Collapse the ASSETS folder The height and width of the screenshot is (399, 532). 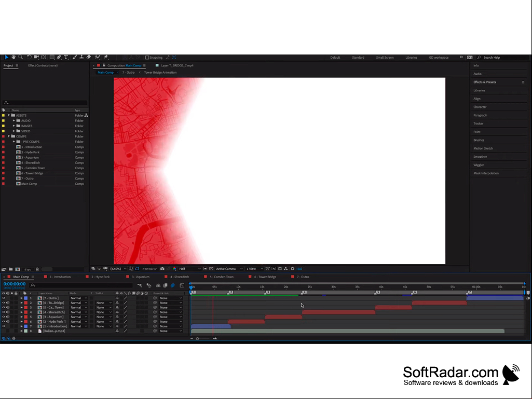[9, 115]
